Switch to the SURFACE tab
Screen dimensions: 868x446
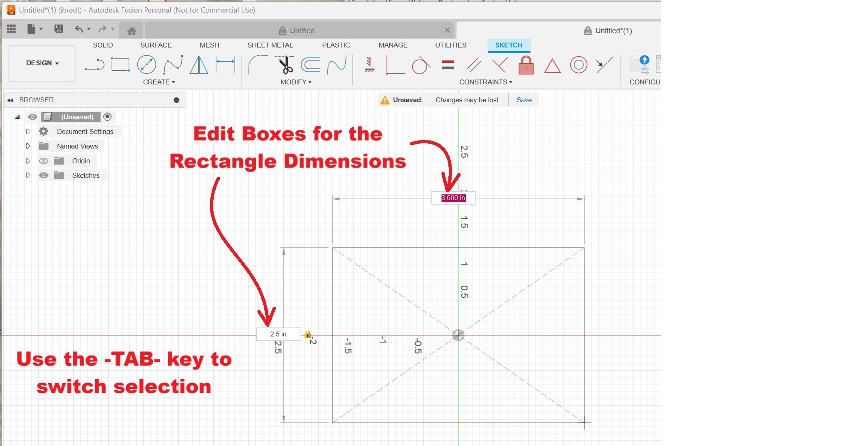(156, 45)
